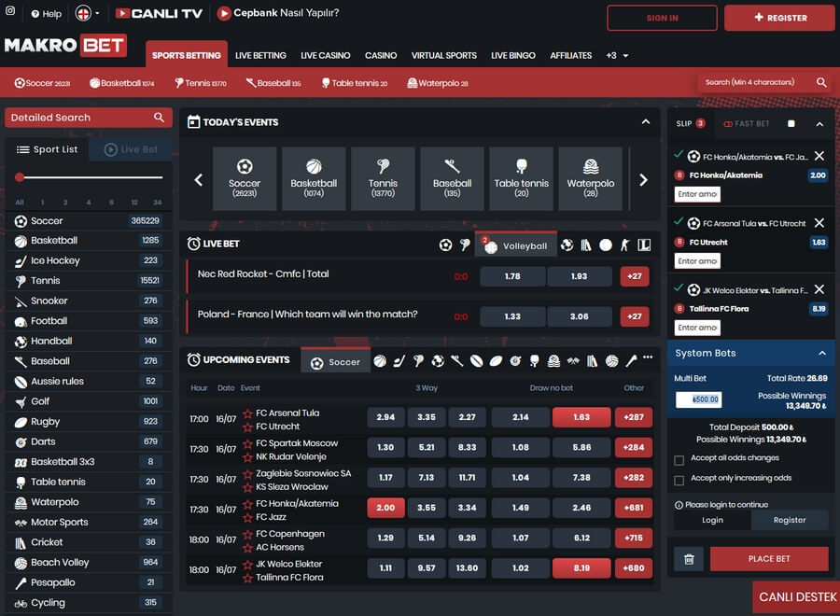Expand +681 other markets for FC Honka/Akatemia
The image size is (840, 616).
point(634,508)
